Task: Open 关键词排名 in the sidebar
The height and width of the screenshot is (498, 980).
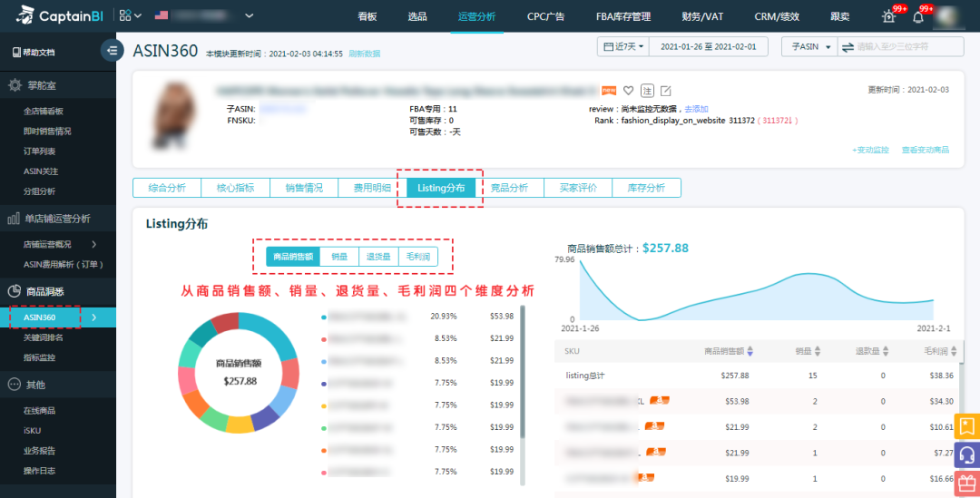Action: coord(44,337)
